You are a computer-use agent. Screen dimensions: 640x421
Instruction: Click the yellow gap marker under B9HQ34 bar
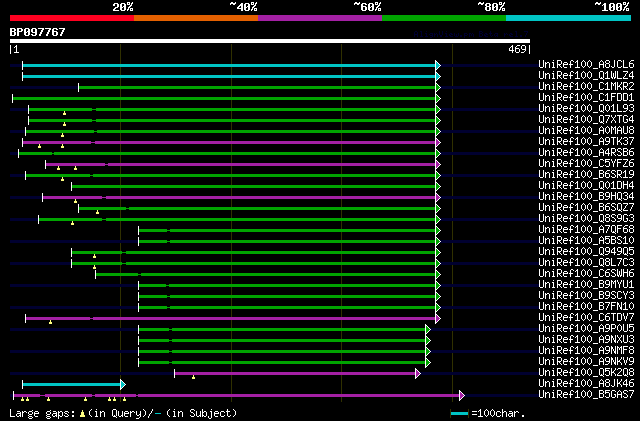(75, 201)
